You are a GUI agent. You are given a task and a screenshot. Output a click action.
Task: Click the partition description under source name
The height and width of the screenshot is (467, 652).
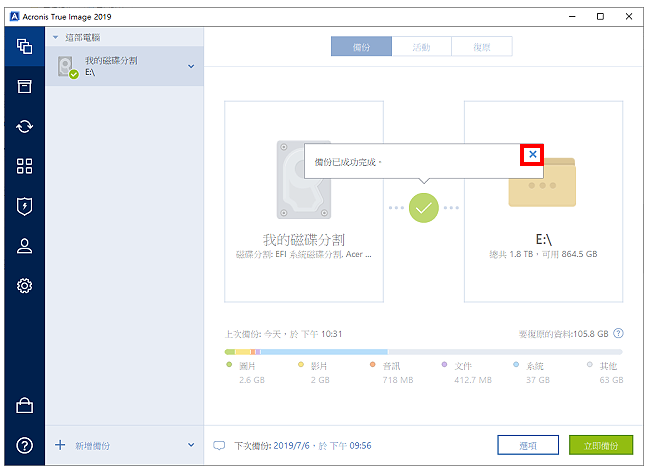[304, 254]
